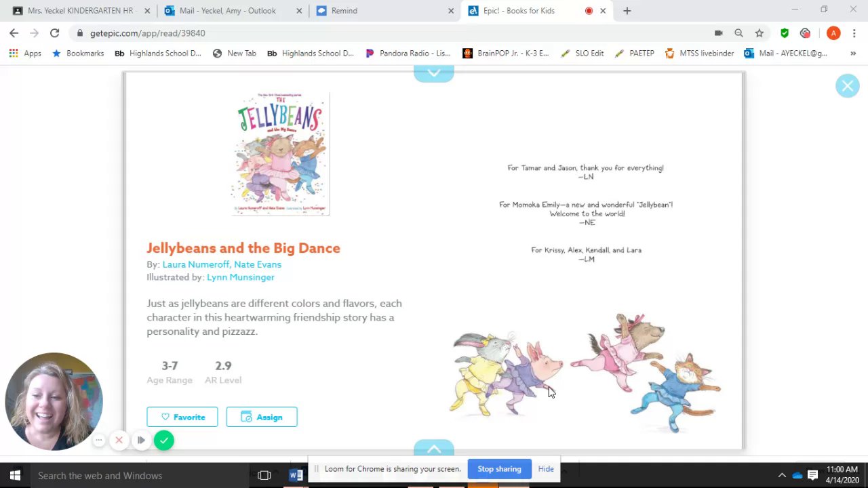Open author Laura Numeroff link
The image size is (868, 488).
(x=195, y=264)
